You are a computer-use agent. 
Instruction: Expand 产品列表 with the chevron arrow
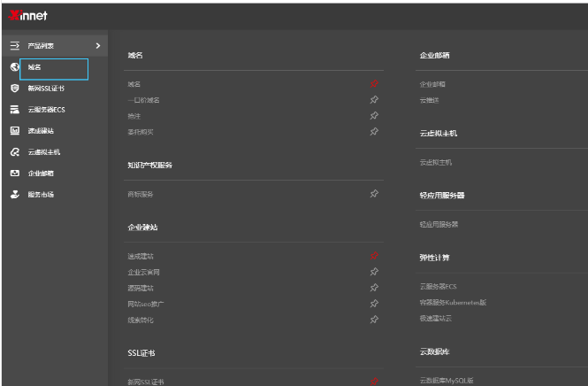click(98, 45)
